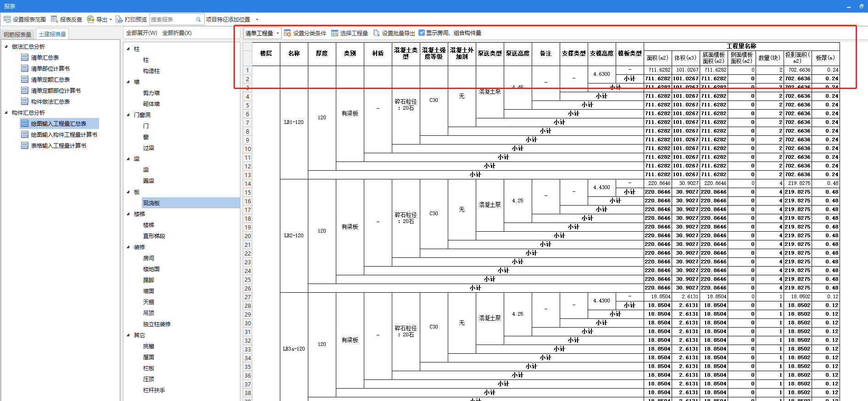Collapse the 其它 category node

click(128, 335)
